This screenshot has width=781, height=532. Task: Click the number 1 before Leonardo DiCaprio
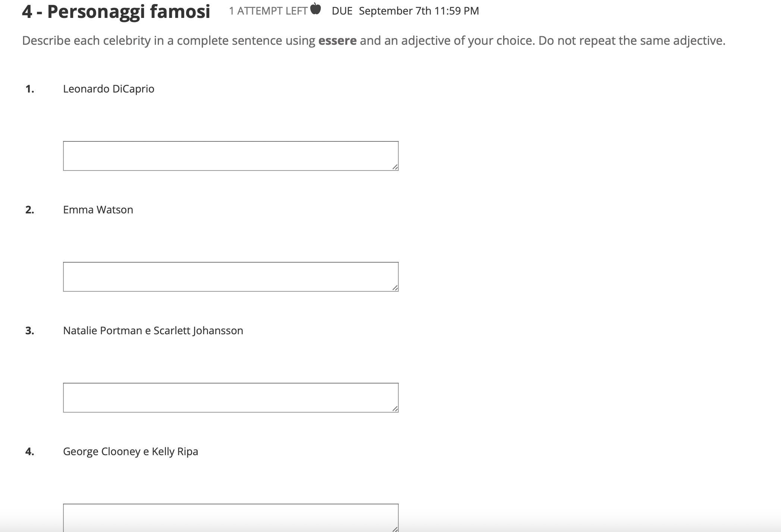[x=29, y=88]
